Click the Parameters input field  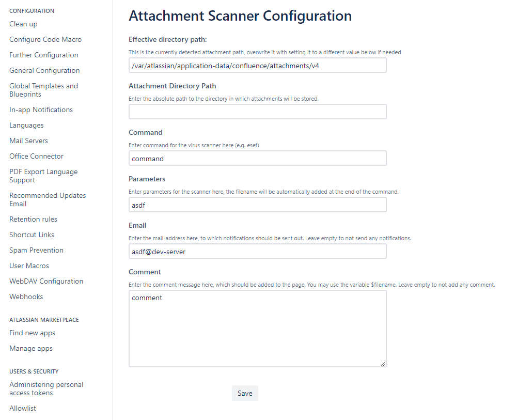(257, 205)
